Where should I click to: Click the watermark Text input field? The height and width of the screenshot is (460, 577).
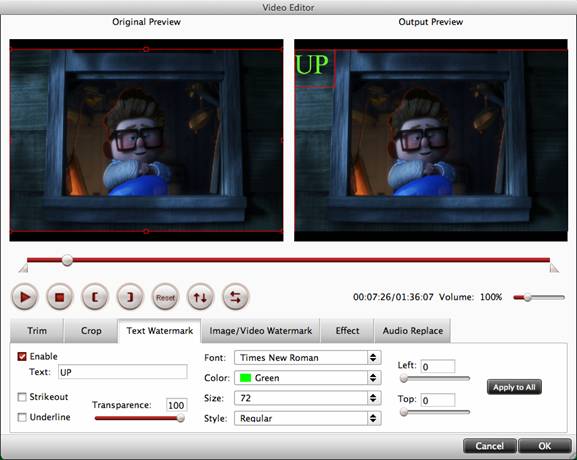pos(123,372)
